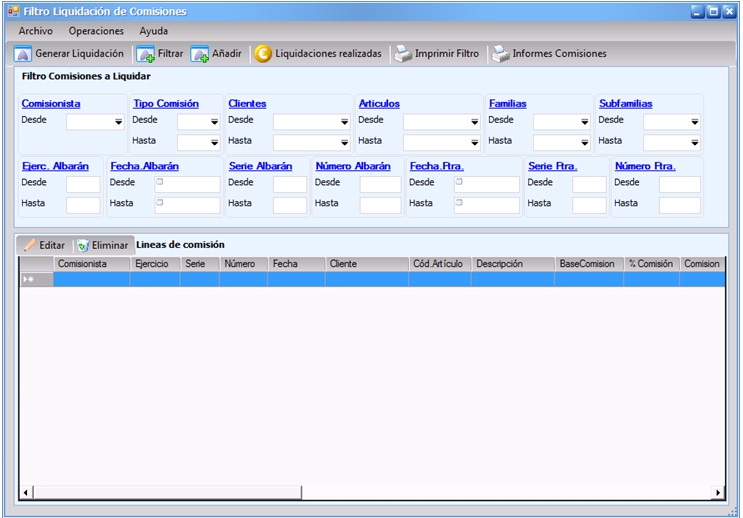
Task: Click the Imprimir Filtro printer icon
Action: coord(402,54)
